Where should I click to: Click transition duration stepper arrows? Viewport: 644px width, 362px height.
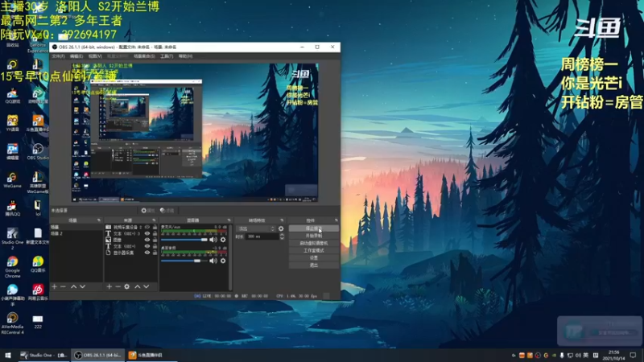(282, 237)
